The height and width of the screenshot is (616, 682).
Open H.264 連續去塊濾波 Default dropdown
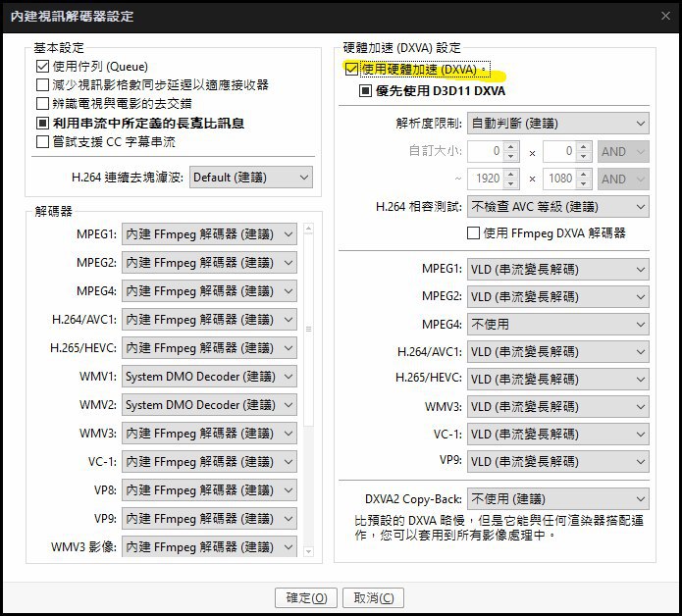pyautogui.click(x=251, y=178)
